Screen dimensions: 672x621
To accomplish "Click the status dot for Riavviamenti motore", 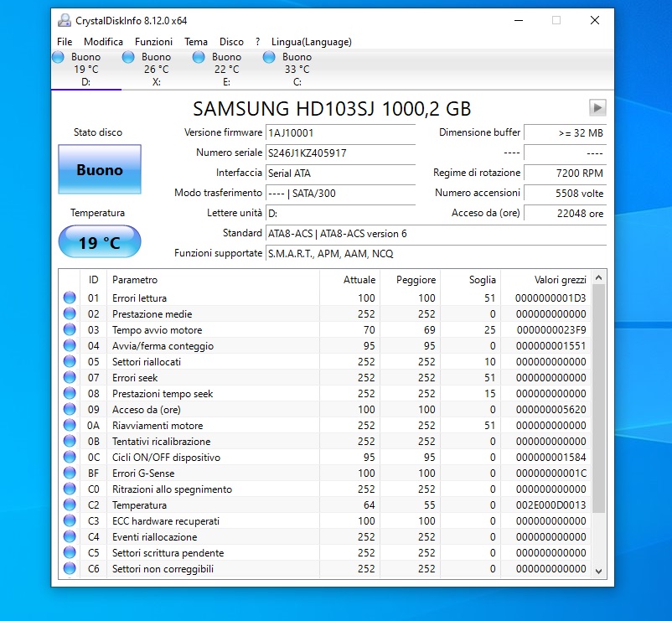I will pyautogui.click(x=70, y=425).
